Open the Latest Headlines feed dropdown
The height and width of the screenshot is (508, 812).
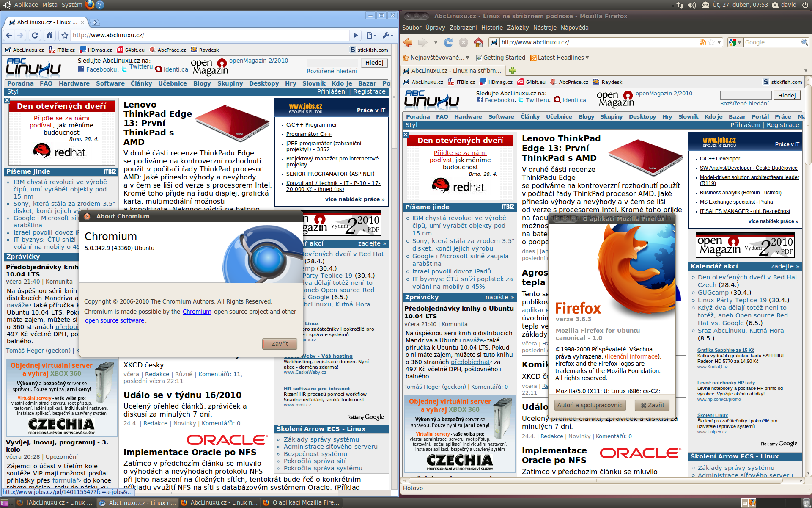560,58
